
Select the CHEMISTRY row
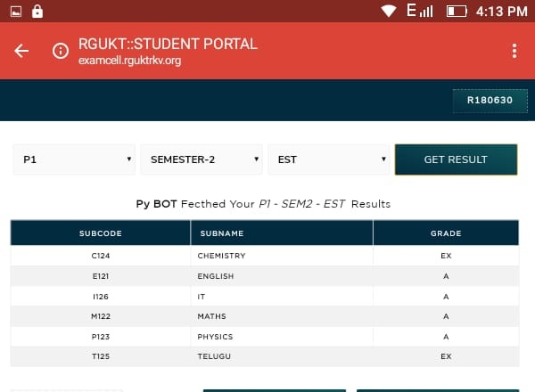click(x=265, y=256)
